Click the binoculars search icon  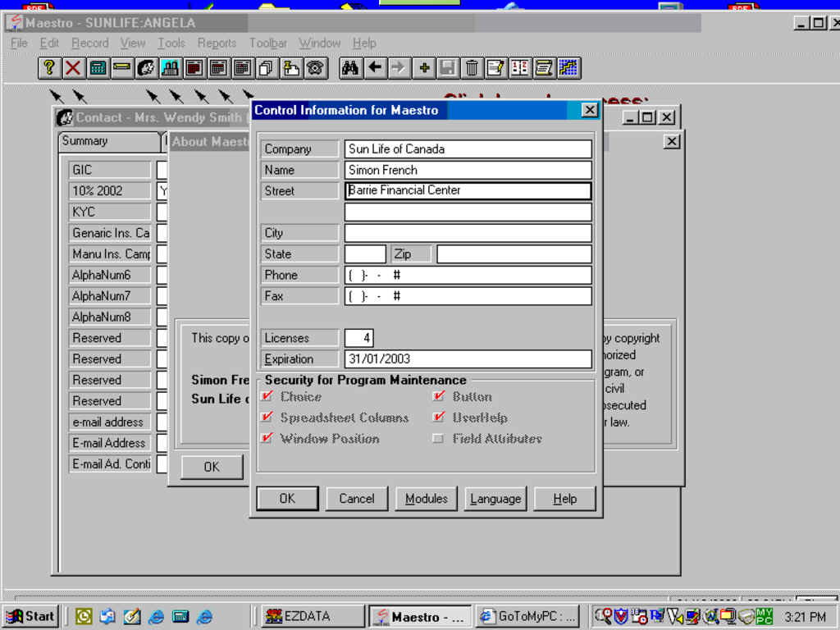(x=350, y=68)
